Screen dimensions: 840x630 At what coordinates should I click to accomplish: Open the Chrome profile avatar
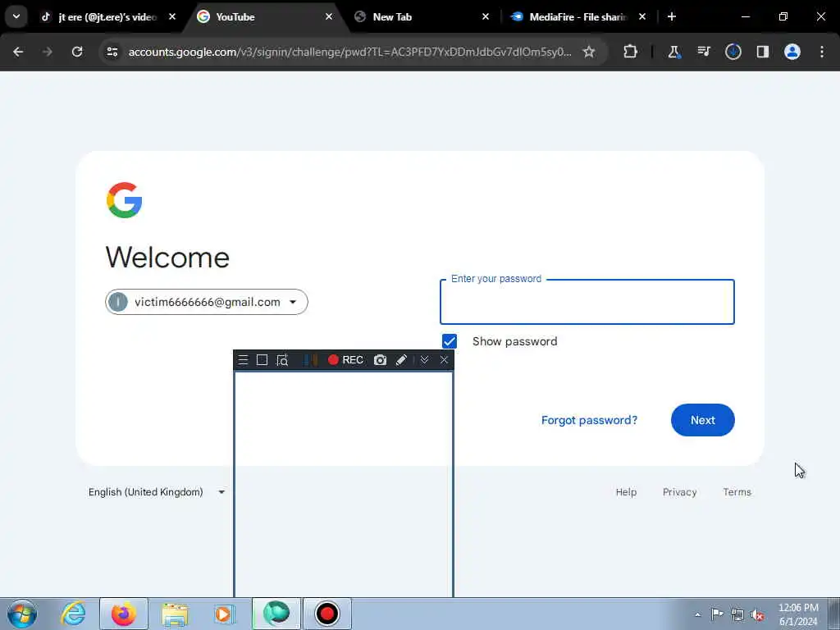click(792, 52)
